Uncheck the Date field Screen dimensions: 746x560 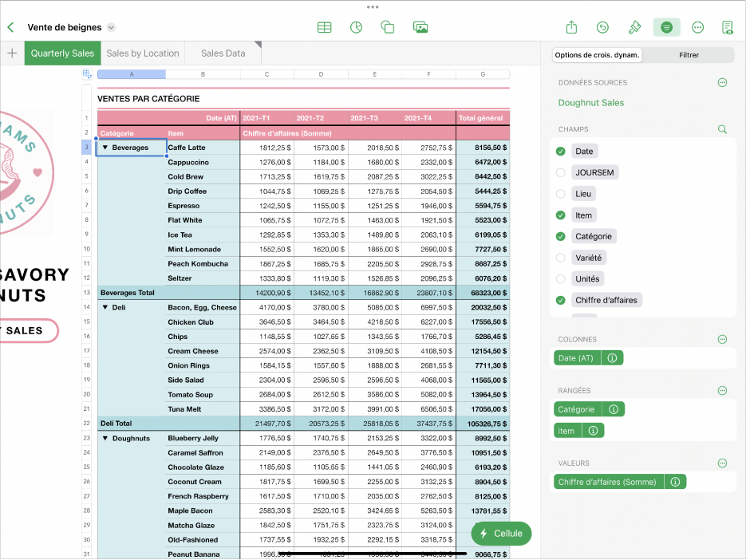point(560,152)
